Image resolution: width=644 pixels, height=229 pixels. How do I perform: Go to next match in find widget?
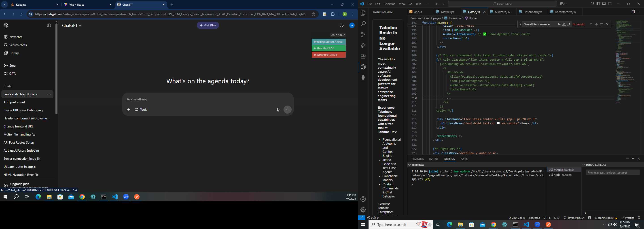coord(596,24)
